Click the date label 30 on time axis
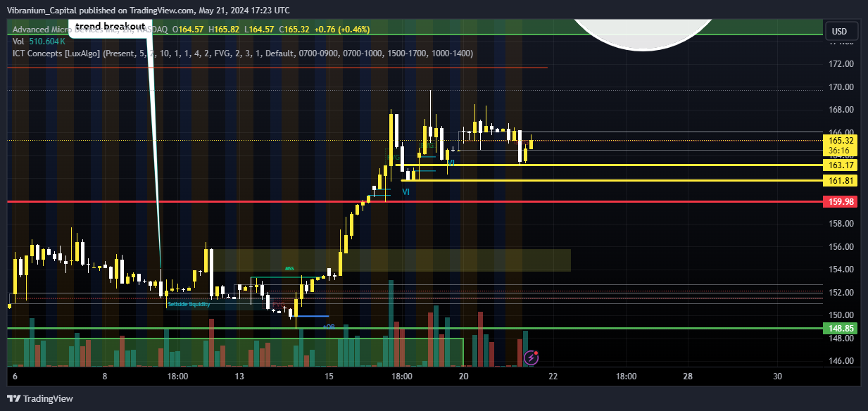This screenshot has height=411, width=868. coord(777,377)
